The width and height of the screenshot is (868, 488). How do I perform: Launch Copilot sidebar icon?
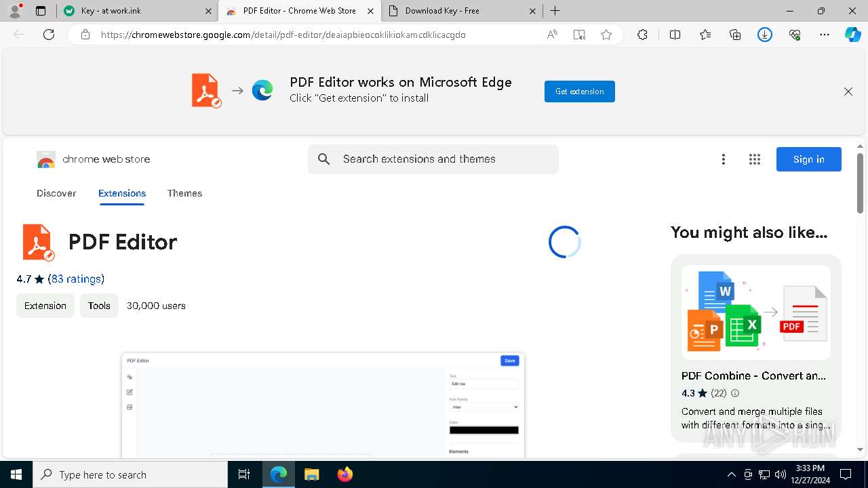(852, 35)
